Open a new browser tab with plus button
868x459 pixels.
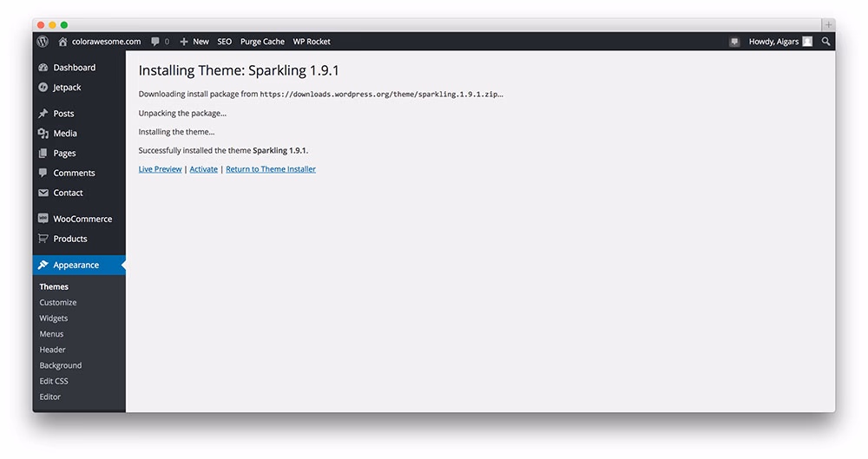828,25
